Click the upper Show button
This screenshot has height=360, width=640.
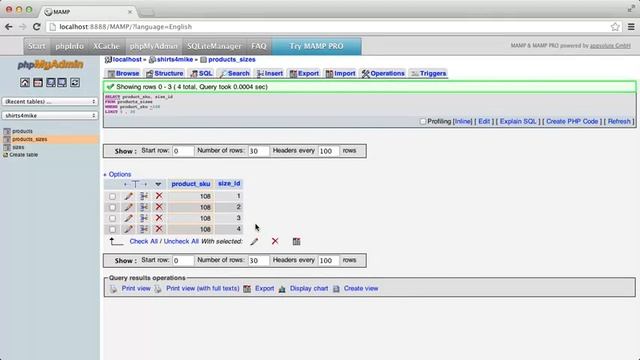[x=125, y=151]
